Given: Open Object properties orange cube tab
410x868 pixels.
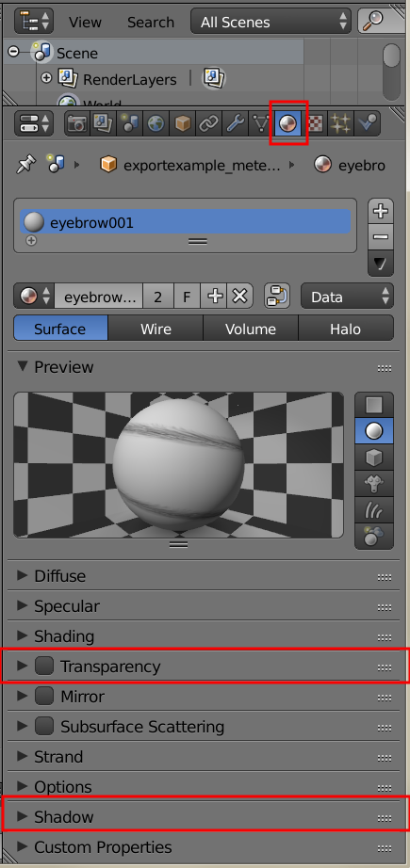Looking at the screenshot, I should coord(182,123).
